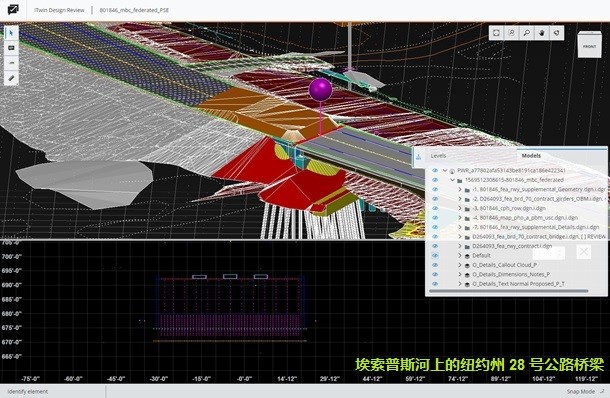The image size is (610, 398).
Task: Expand the O_Details_Dimensions_Notes_P node
Action: [x=460, y=274]
